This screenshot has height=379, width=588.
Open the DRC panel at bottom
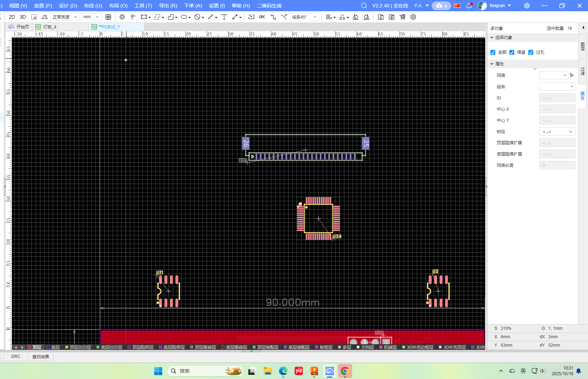[x=16, y=357]
